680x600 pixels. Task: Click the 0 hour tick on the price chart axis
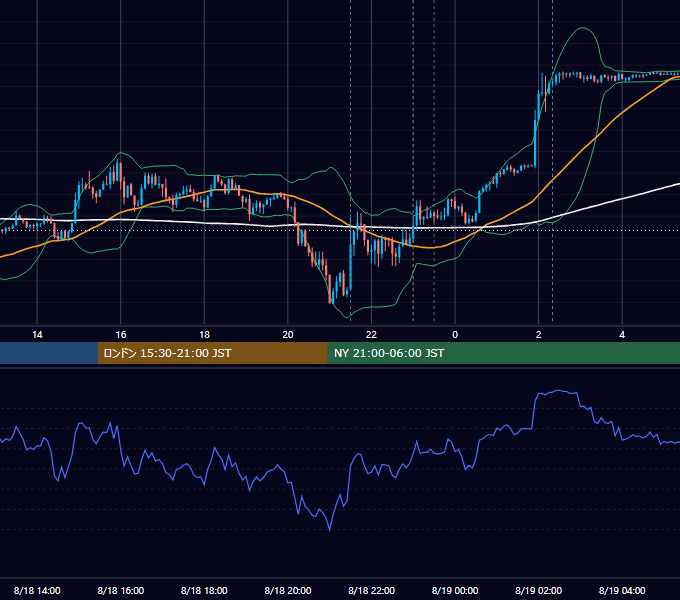[x=455, y=335]
